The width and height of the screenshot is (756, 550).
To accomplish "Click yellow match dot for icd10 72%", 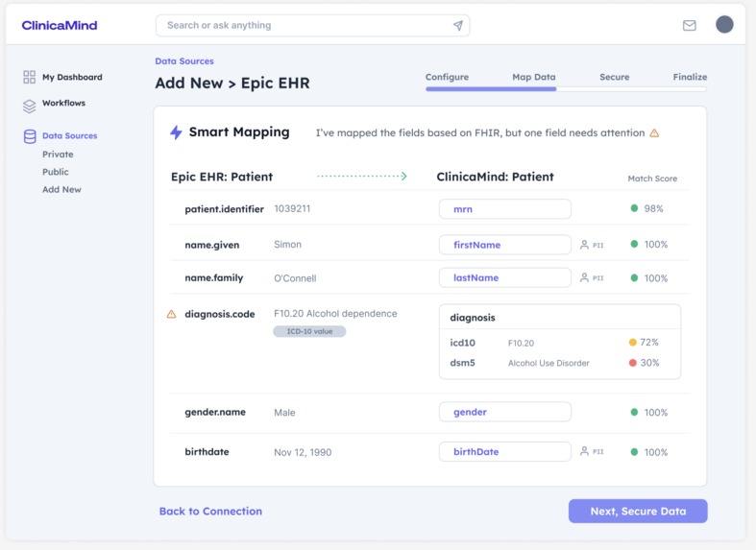I will pyautogui.click(x=633, y=343).
